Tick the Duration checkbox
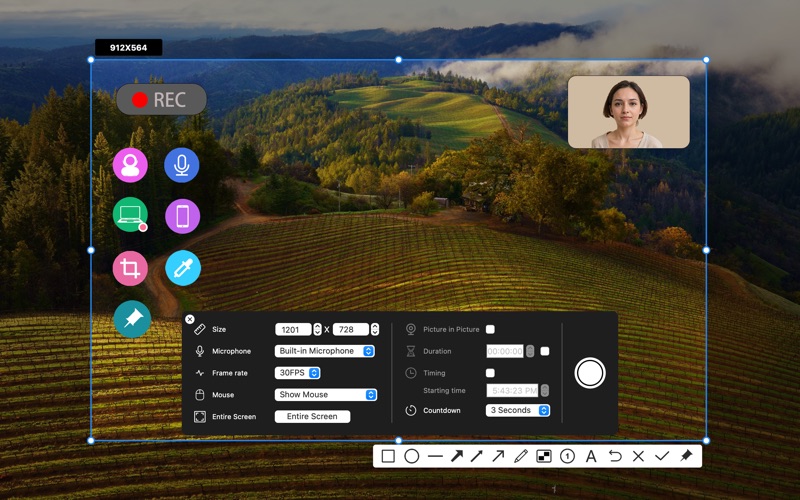The height and width of the screenshot is (500, 800). (545, 351)
